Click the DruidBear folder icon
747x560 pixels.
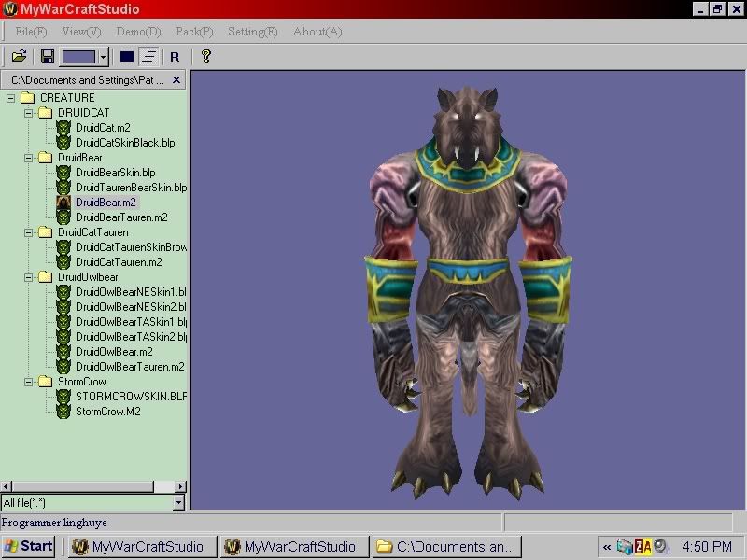pyautogui.click(x=45, y=157)
